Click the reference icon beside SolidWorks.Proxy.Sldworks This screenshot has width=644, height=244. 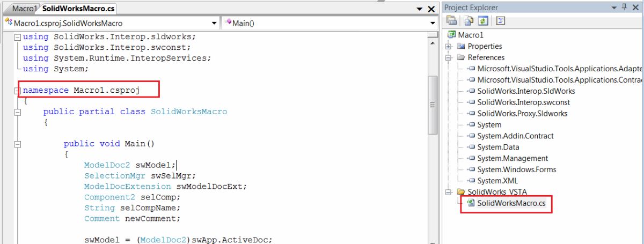point(471,113)
